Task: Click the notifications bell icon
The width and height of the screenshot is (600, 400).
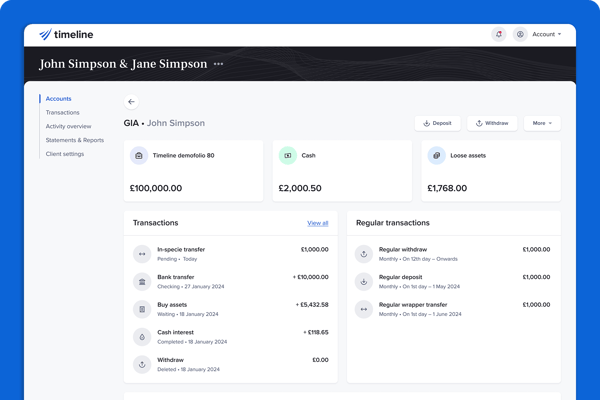Action: coord(499,34)
